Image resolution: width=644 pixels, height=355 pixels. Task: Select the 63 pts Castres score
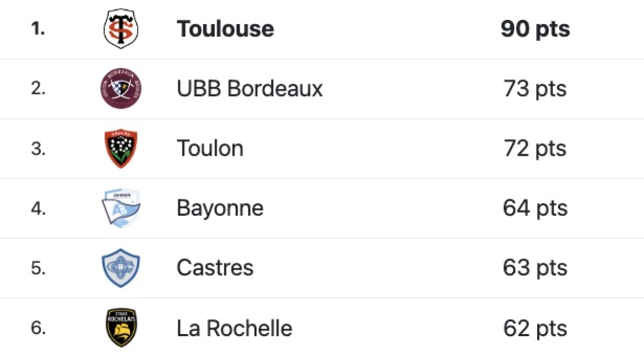535,268
